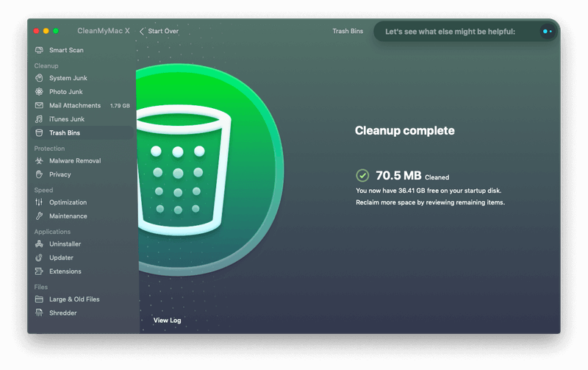The width and height of the screenshot is (588, 370).
Task: Click the green checkmark beside 70.5 MB
Action: click(362, 175)
